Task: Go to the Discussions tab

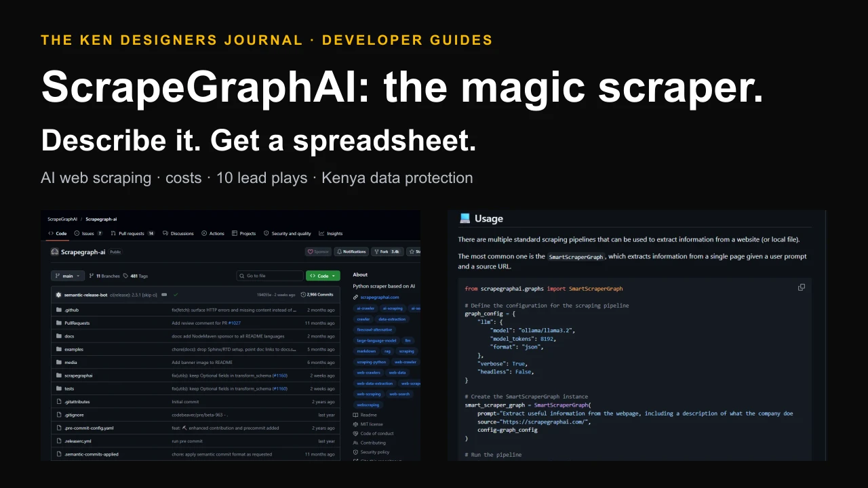Action: [x=178, y=233]
